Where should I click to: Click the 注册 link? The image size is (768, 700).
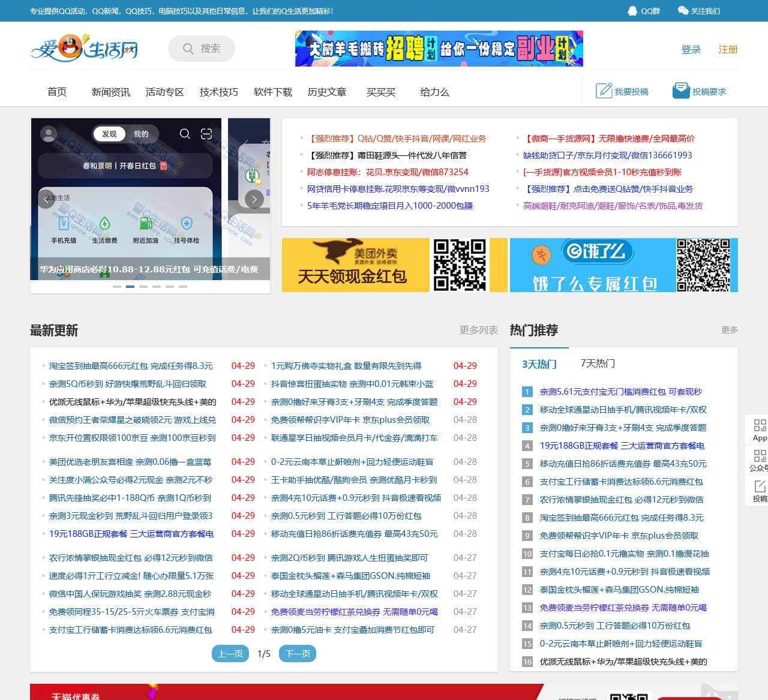click(x=728, y=49)
